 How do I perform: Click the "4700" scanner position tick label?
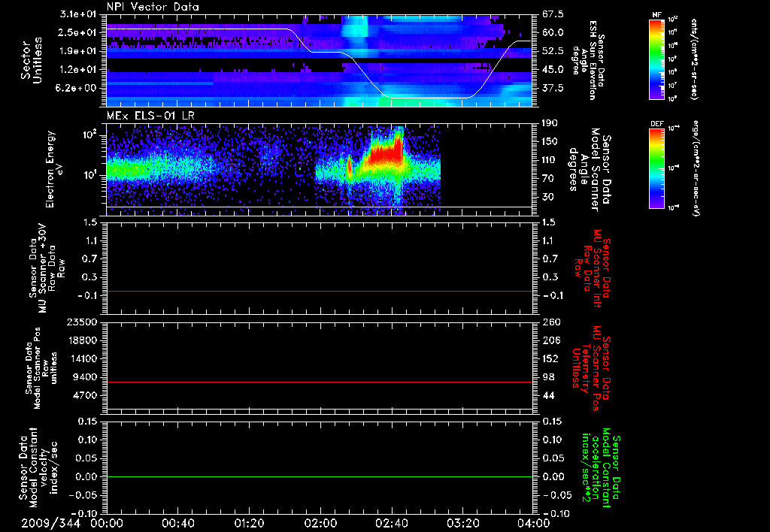click(x=86, y=395)
